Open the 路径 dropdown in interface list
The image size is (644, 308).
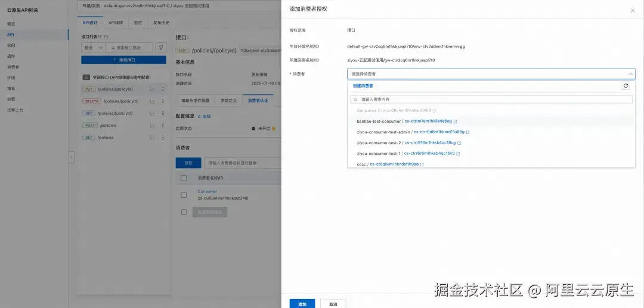point(93,48)
